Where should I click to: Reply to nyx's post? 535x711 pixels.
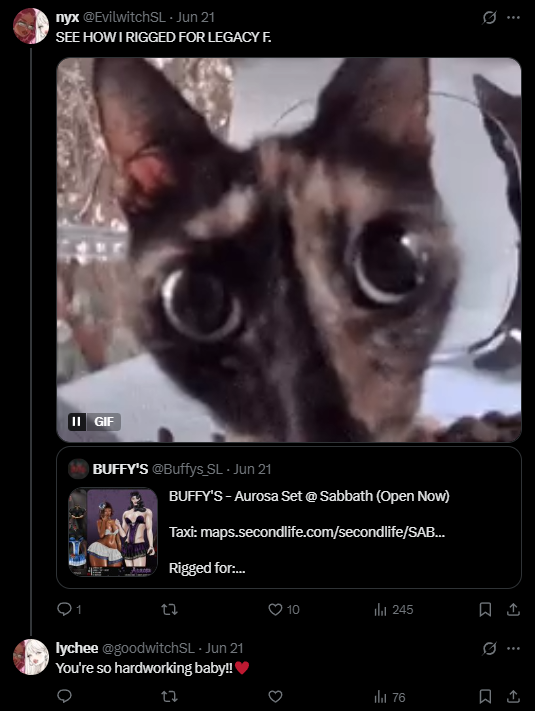[x=64, y=609]
